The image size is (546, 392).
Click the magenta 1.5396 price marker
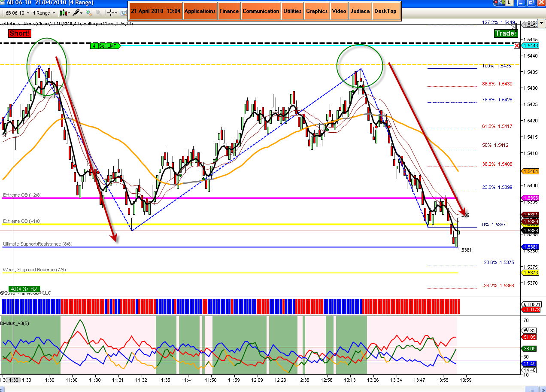(530, 198)
